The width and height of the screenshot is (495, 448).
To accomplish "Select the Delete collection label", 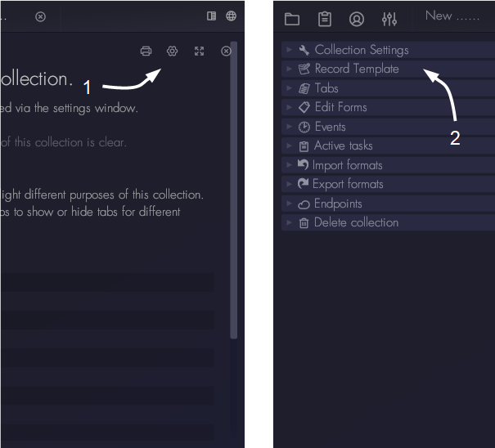I will pos(356,222).
